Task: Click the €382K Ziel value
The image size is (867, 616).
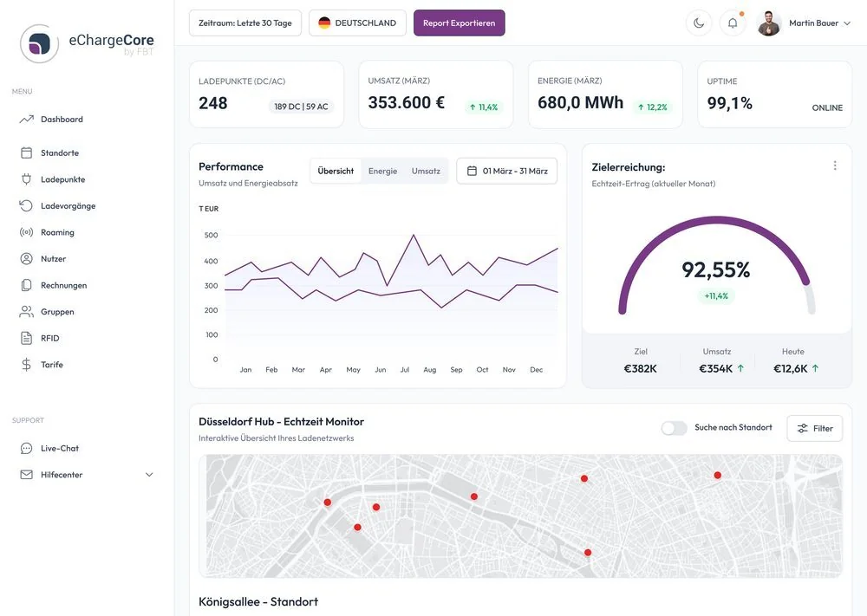Action: pyautogui.click(x=641, y=368)
